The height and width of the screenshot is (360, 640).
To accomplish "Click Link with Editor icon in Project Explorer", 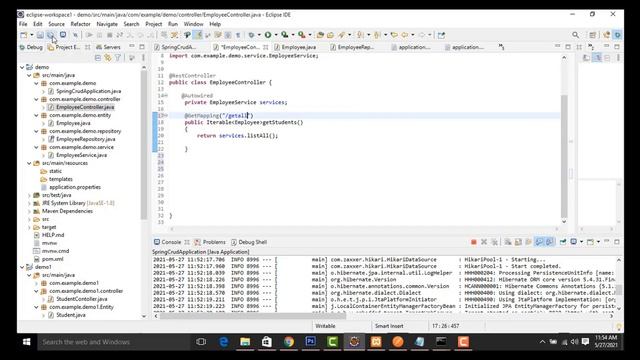I will click(x=108, y=58).
